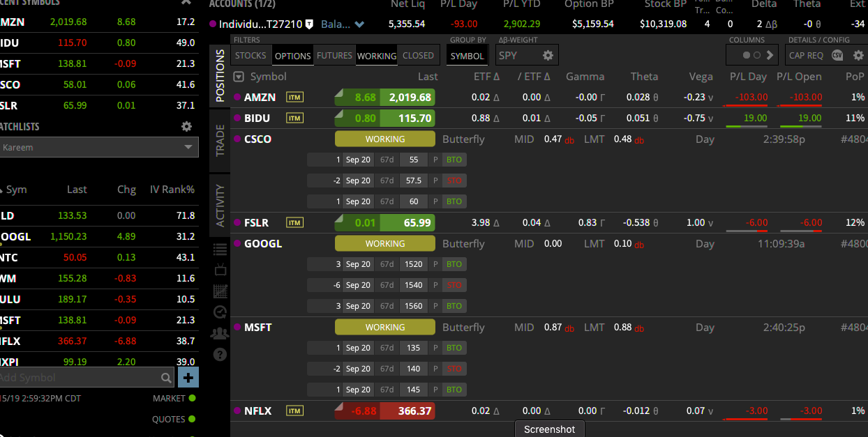Click the FSLR P/L Open progress bar
868x437 pixels.
pyautogui.click(x=802, y=231)
